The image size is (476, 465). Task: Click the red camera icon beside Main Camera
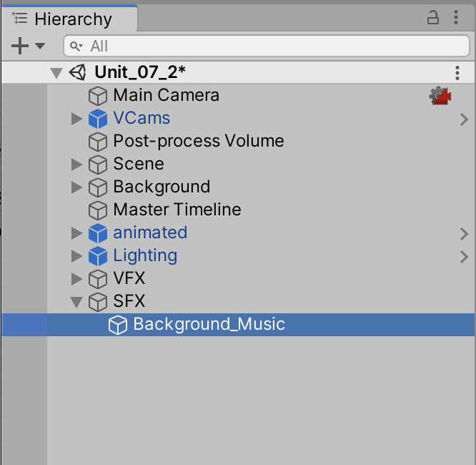coord(440,95)
